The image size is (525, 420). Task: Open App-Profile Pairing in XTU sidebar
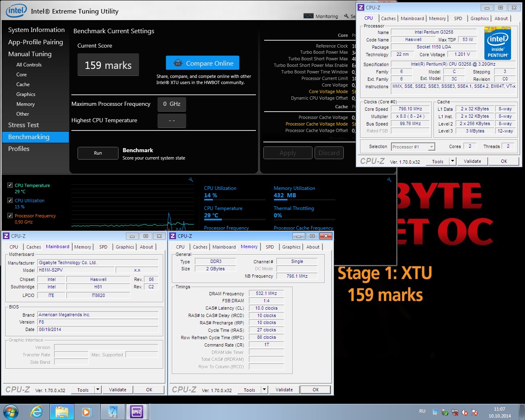tap(35, 42)
